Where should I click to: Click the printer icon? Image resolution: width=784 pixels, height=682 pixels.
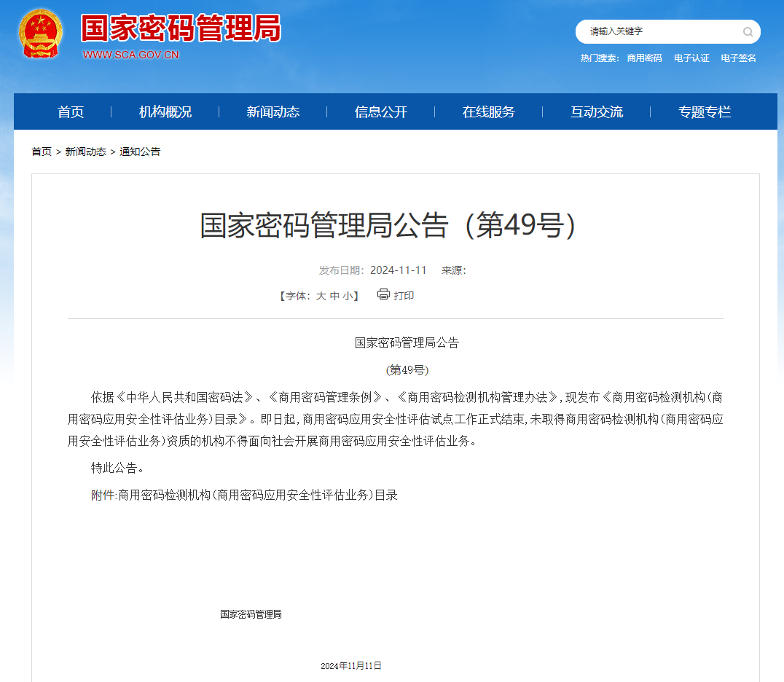(x=383, y=294)
